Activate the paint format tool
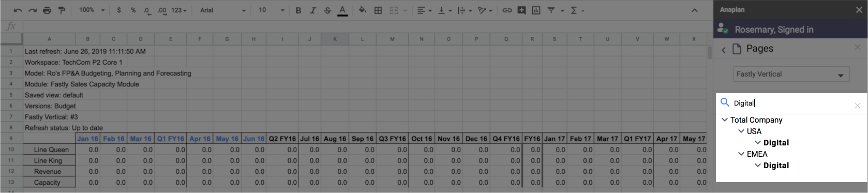Viewport: 868px width, 193px height. point(62,10)
